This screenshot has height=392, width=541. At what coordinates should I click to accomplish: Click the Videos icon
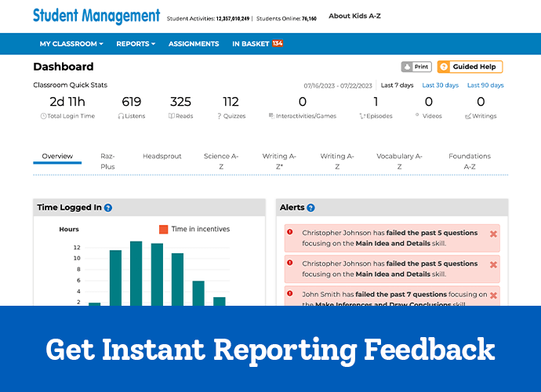pyautogui.click(x=417, y=114)
